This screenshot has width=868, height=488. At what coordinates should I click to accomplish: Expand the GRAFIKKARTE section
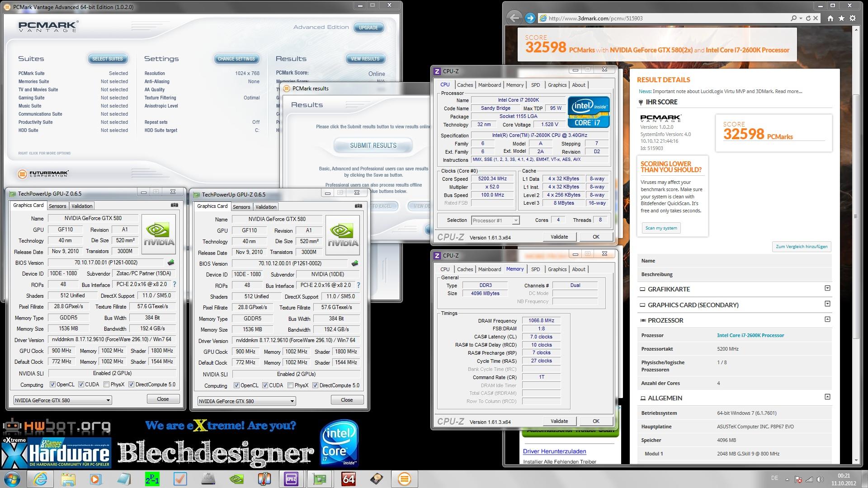[827, 288]
